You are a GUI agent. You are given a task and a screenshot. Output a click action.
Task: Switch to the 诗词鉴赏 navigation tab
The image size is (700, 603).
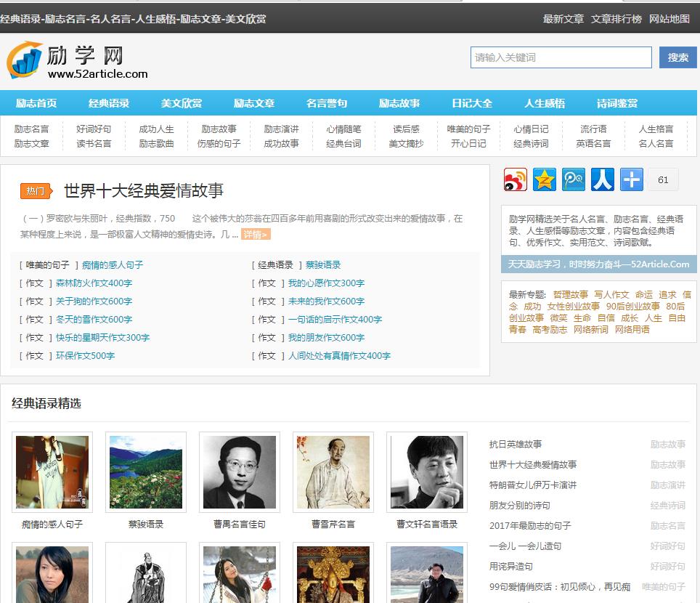(x=617, y=103)
